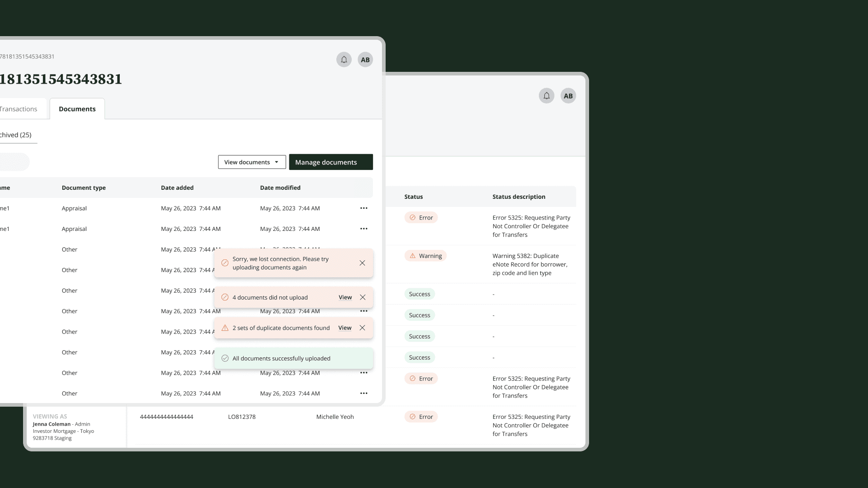View the duplicate document sets

344,328
